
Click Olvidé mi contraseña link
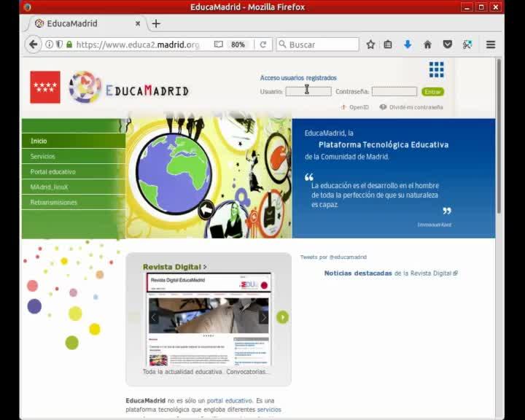click(x=411, y=107)
